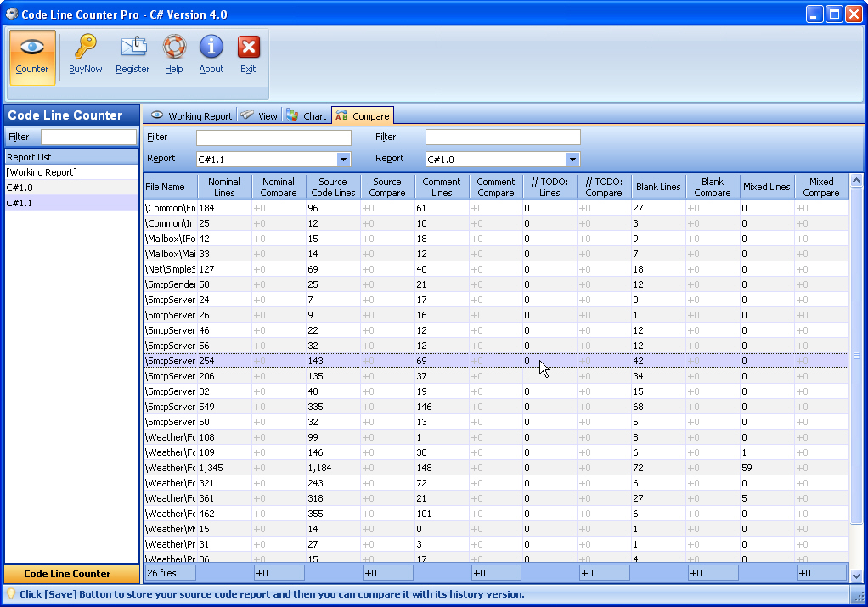Click the Code Line Counter orange button
Image resolution: width=868 pixels, height=607 pixels.
pos(71,574)
